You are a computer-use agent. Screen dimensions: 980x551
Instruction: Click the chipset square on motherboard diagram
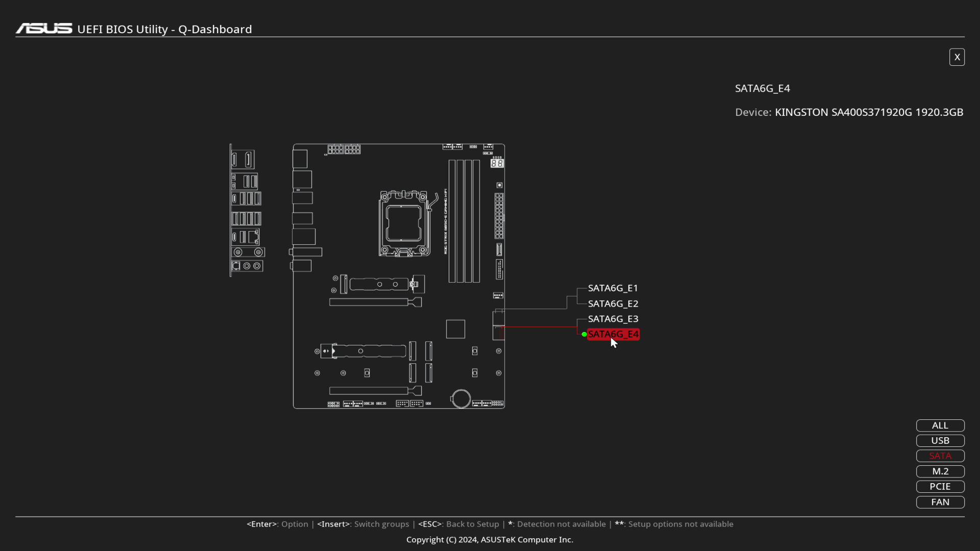(x=455, y=329)
